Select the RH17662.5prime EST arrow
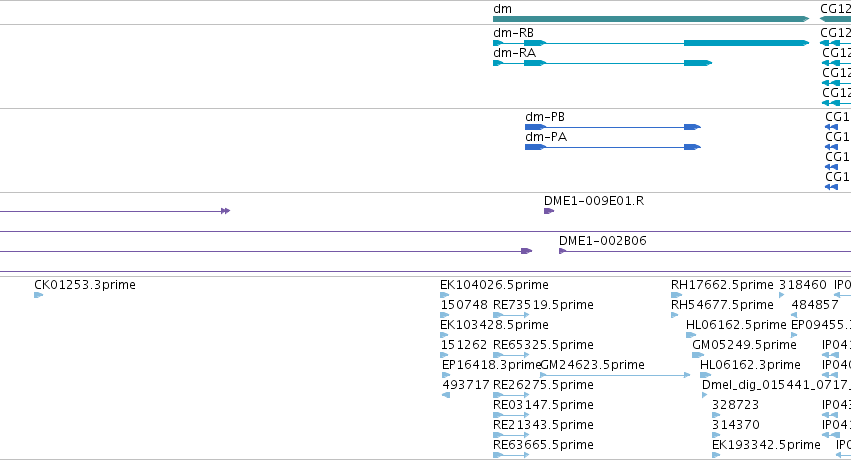This screenshot has height=460, width=851. (x=676, y=295)
